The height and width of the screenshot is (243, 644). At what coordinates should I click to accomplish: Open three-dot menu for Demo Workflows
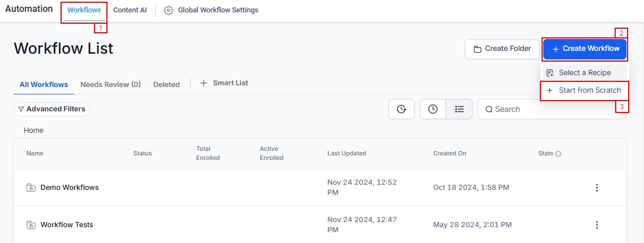pyautogui.click(x=596, y=188)
